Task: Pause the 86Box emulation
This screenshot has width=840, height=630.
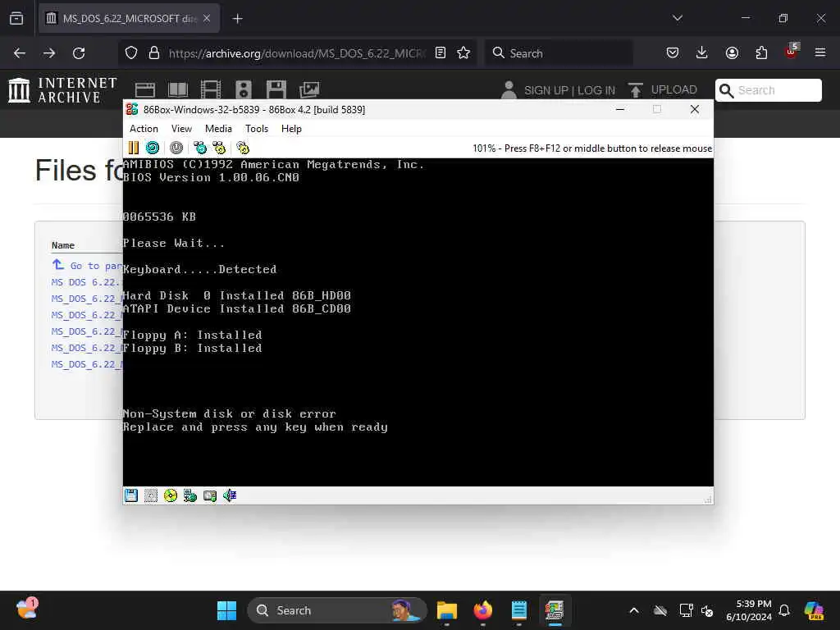Action: tap(134, 148)
